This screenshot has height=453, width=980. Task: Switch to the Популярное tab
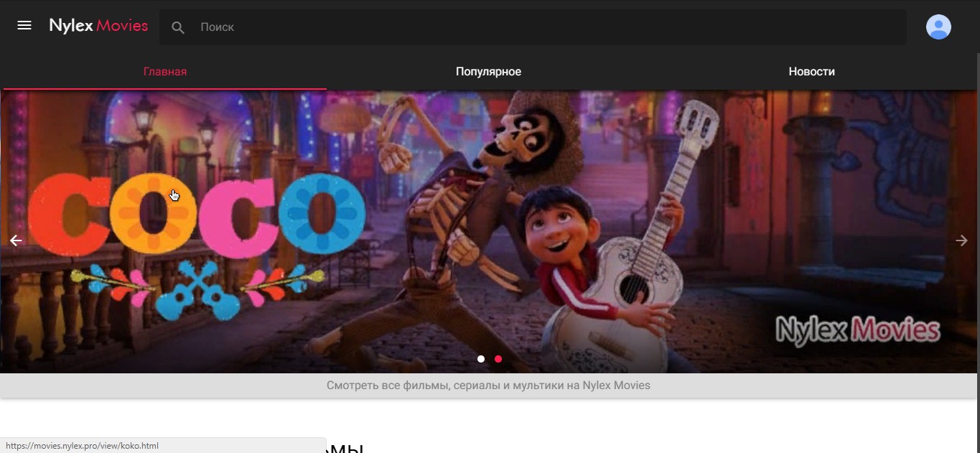pyautogui.click(x=488, y=72)
